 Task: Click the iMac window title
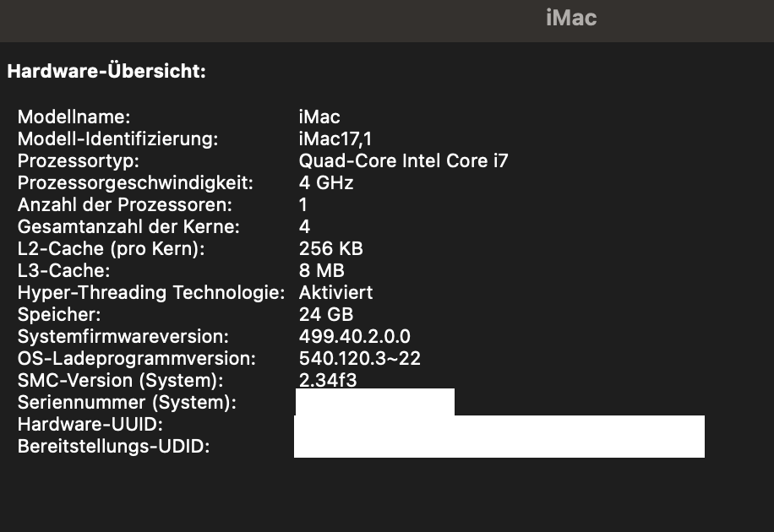(x=571, y=18)
